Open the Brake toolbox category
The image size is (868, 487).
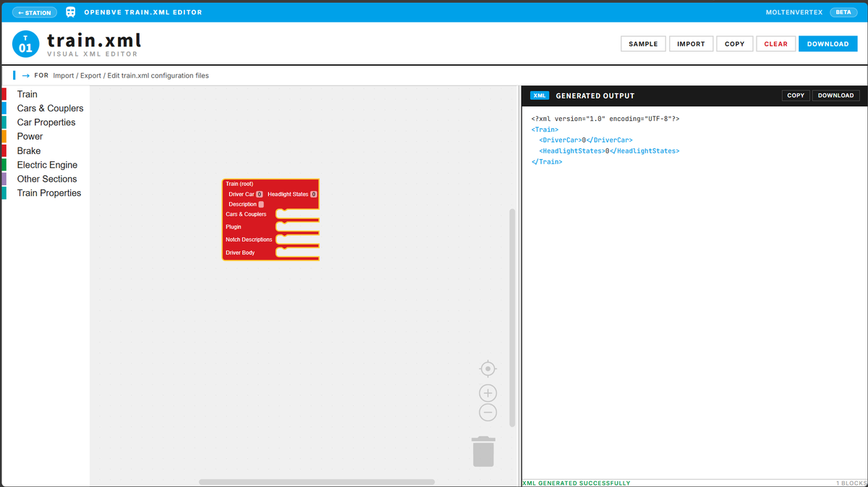pos(45,151)
